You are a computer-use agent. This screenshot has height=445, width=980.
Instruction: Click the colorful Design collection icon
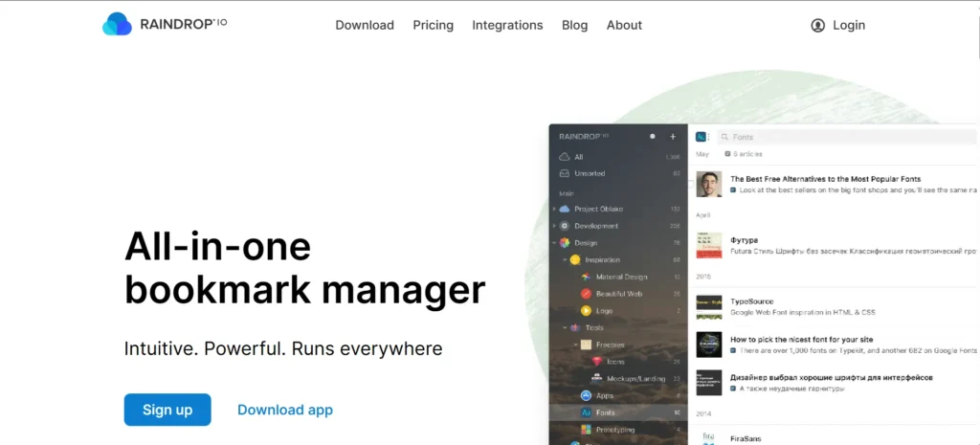click(565, 243)
